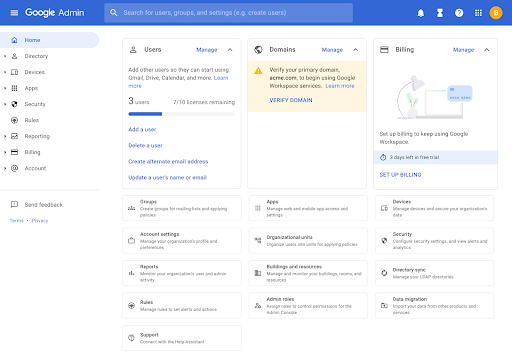Viewport: 512px width, 363px height.
Task: Click the Privacy link
Action: click(40, 221)
